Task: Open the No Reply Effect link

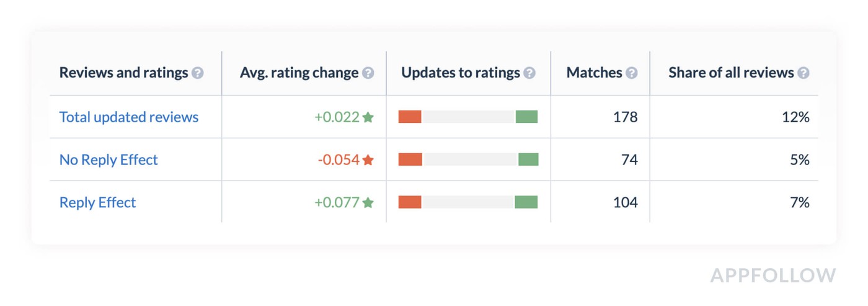Action: click(108, 160)
